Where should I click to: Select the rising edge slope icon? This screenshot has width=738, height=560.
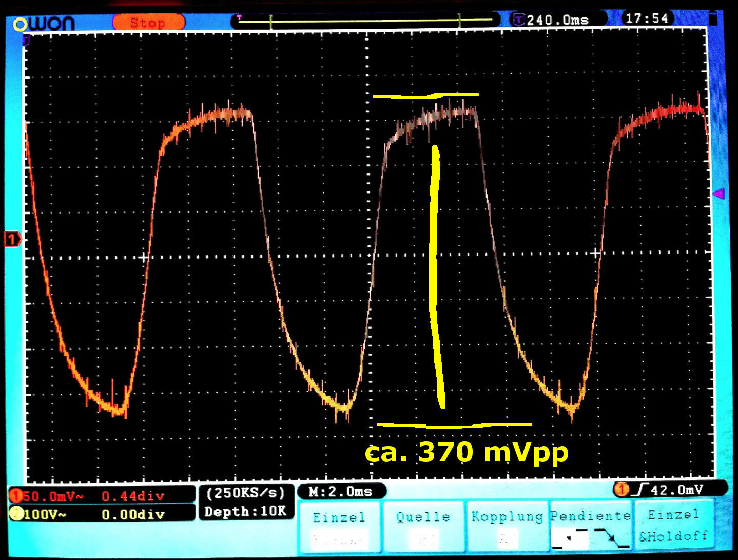[570, 538]
